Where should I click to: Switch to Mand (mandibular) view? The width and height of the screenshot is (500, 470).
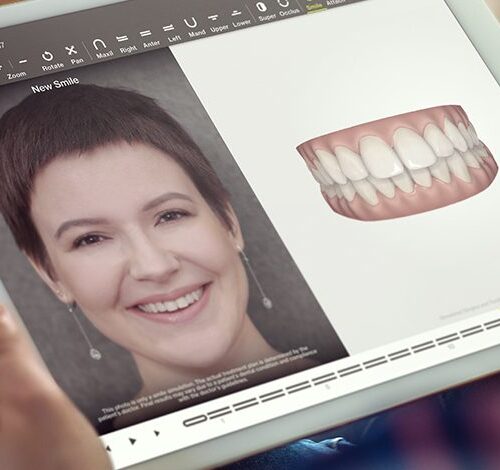194,28
